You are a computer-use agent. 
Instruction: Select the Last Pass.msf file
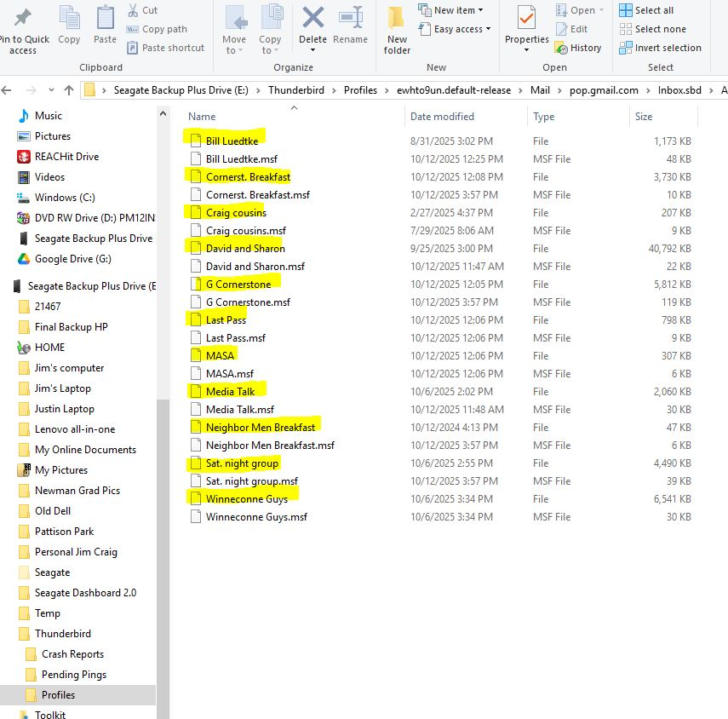point(235,337)
